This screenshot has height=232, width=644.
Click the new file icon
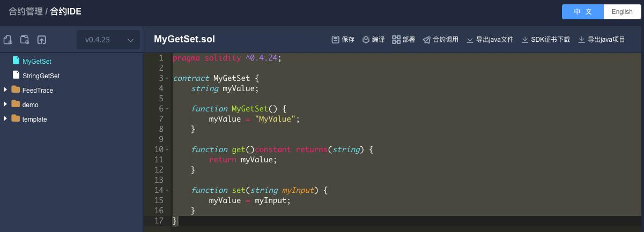[8, 40]
